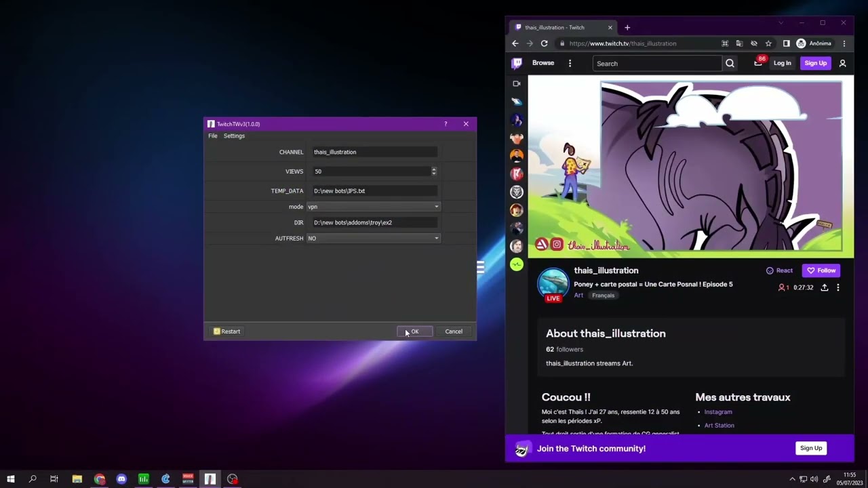Click Cancel button in dialog
The image size is (868, 488).
(454, 331)
